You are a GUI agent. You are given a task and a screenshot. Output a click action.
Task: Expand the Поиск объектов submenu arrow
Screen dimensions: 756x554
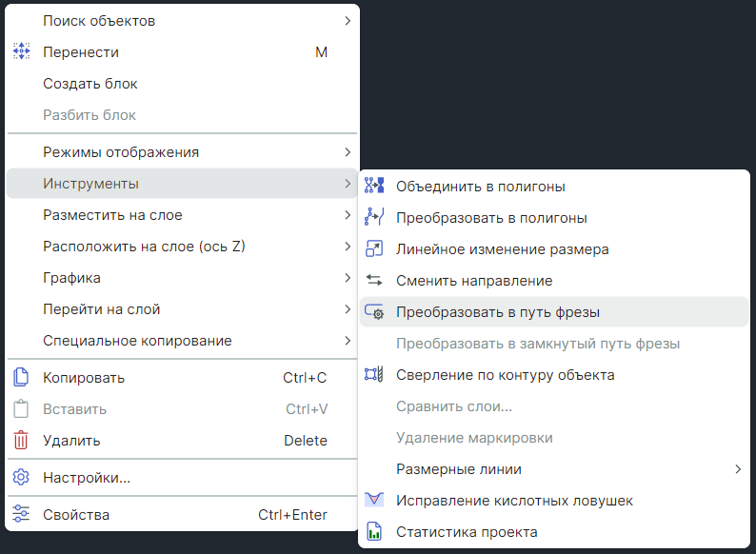pyautogui.click(x=348, y=21)
